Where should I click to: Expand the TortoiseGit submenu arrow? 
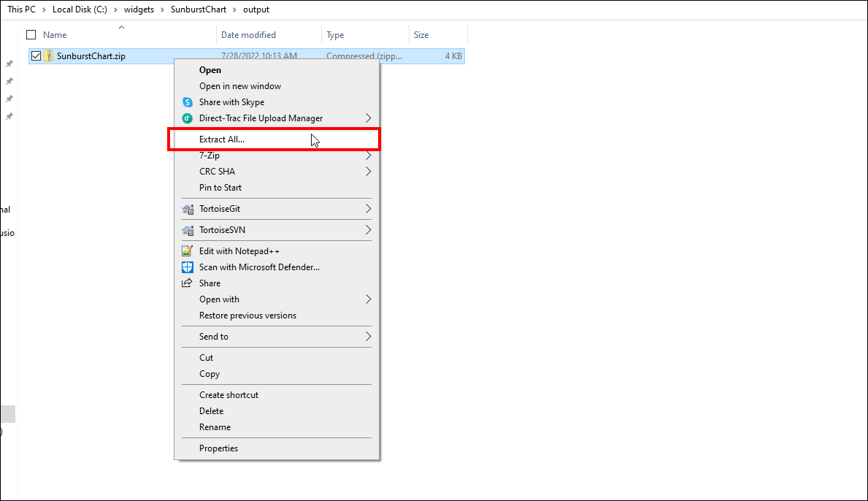coord(368,210)
